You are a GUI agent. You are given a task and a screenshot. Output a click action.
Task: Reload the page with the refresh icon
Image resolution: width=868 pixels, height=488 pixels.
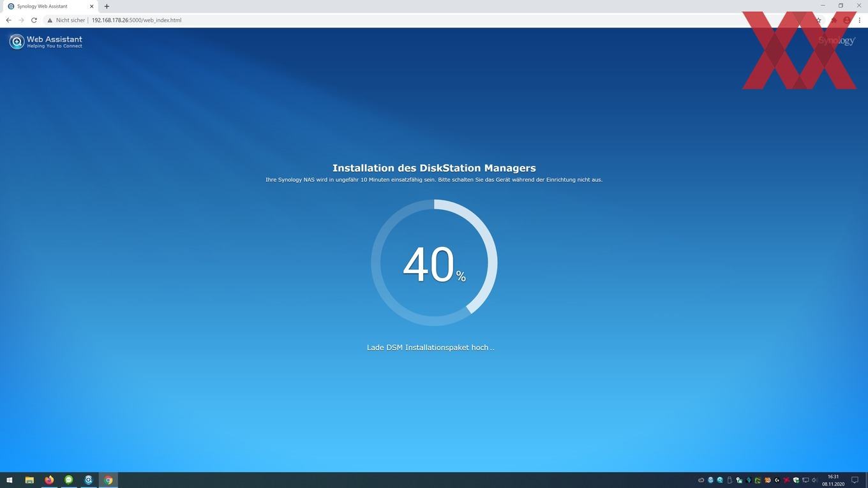click(x=34, y=20)
